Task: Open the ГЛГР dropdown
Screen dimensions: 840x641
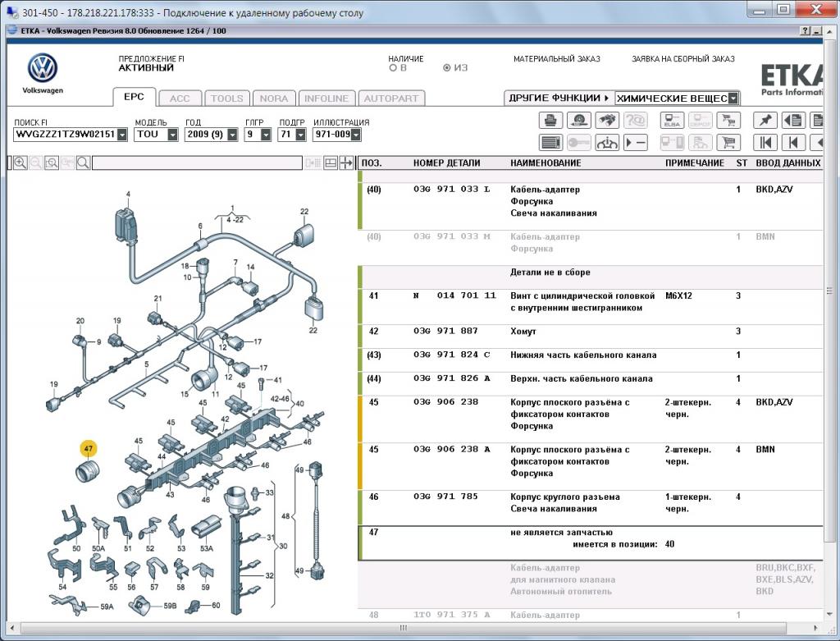Action: click(x=266, y=135)
